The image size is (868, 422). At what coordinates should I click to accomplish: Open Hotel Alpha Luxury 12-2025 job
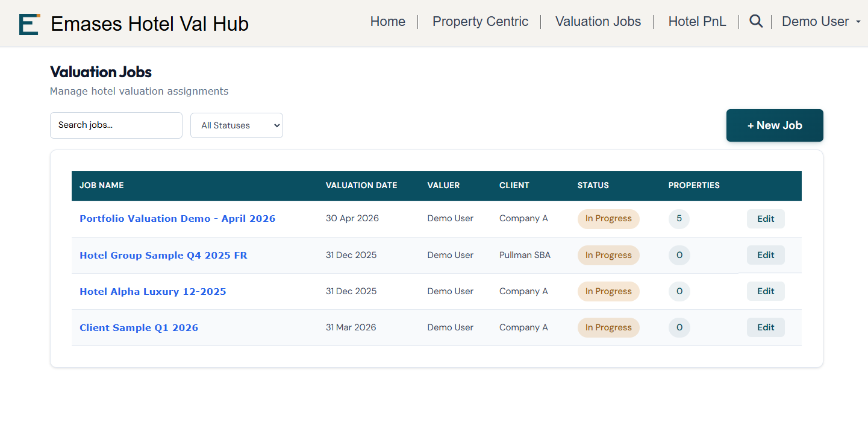(x=153, y=292)
